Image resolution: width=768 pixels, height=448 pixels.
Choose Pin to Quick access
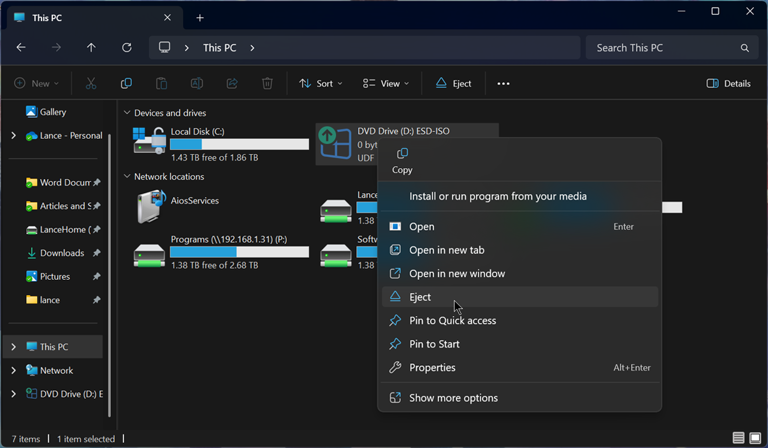(520, 320)
